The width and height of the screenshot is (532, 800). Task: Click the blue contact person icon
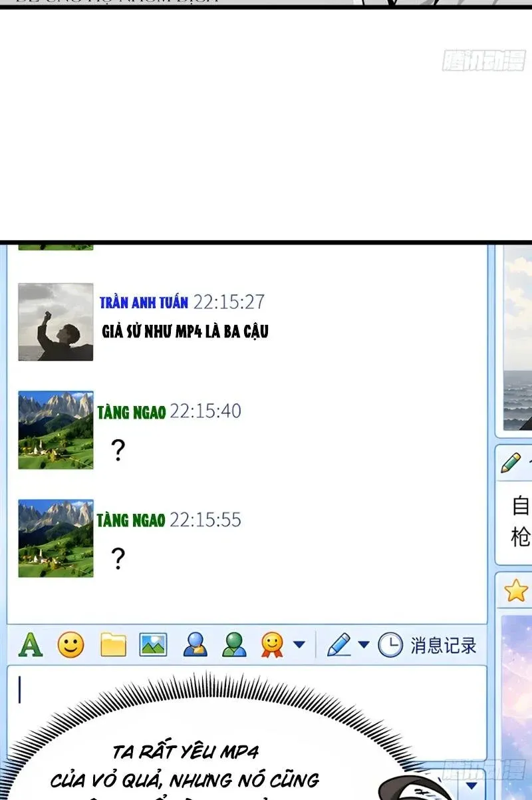(195, 645)
